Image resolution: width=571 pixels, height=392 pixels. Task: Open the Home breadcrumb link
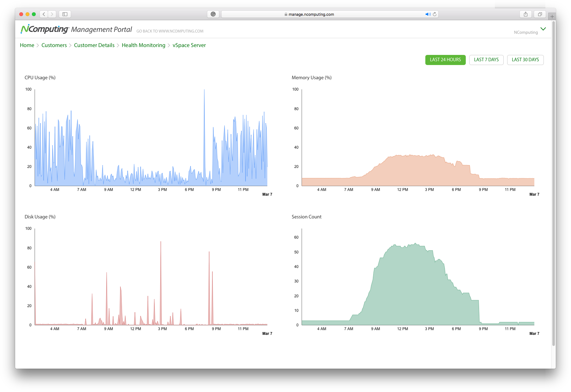27,45
